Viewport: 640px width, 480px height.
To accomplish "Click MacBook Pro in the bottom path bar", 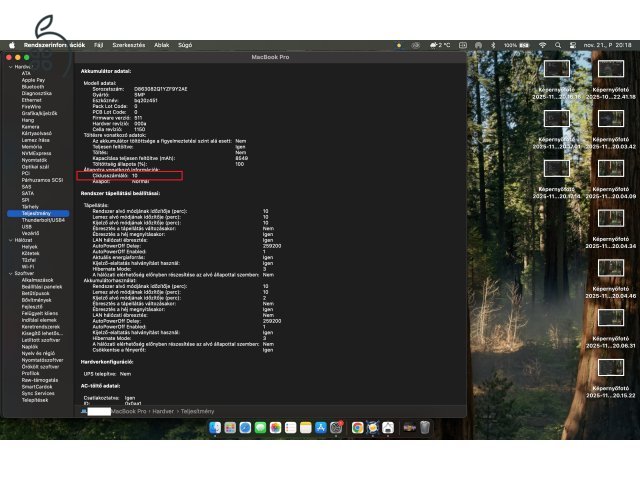I will tap(129, 411).
